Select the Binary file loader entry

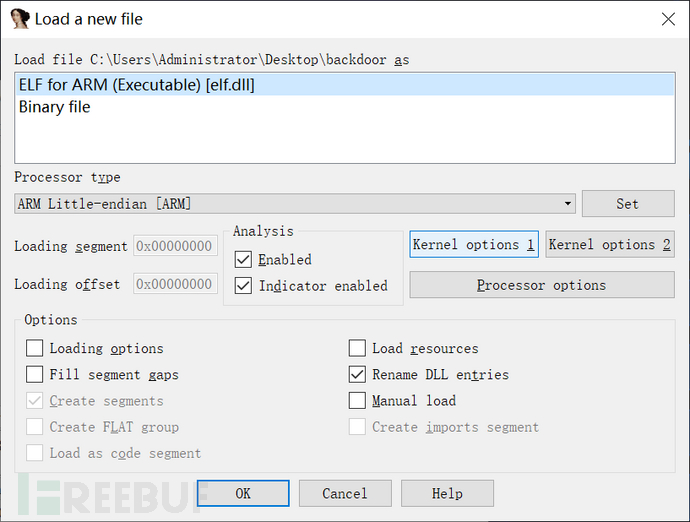(55, 107)
